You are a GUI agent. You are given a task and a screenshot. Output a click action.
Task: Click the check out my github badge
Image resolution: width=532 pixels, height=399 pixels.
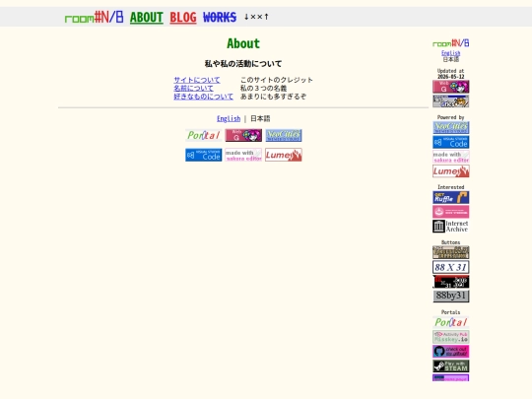(451, 352)
